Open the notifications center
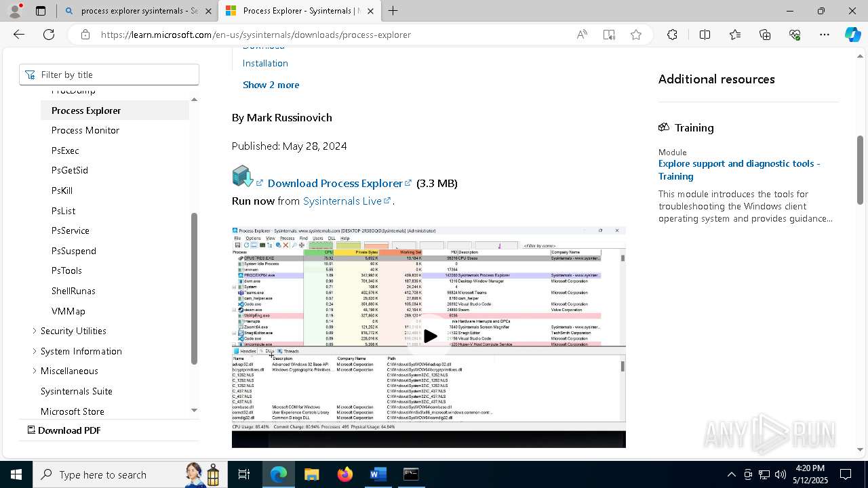 846,474
